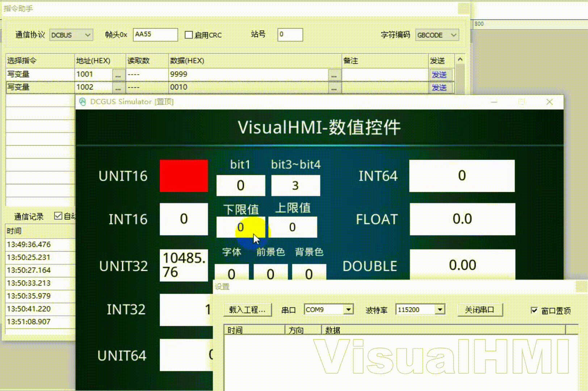The width and height of the screenshot is (588, 391).
Task: Click the 关闭串口 button
Action: point(480,310)
